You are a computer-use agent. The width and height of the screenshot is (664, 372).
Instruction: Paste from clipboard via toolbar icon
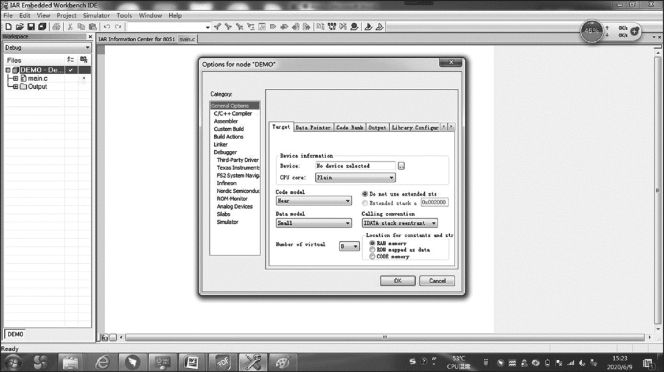(93, 27)
